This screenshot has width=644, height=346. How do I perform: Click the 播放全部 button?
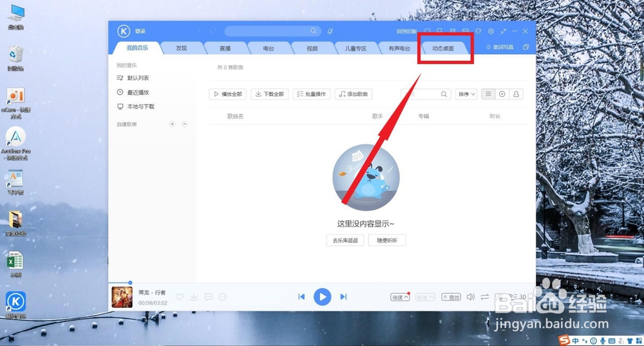[228, 94]
